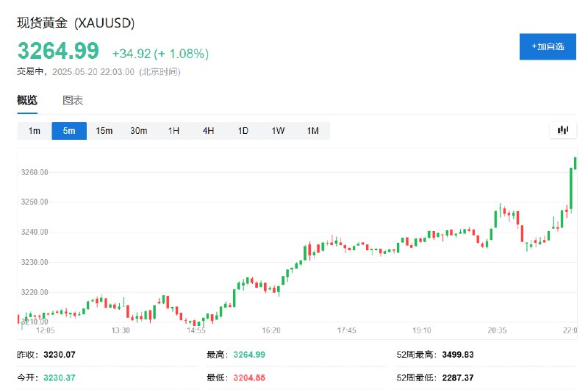Click the 3260.00 price axis label

[x=35, y=172]
